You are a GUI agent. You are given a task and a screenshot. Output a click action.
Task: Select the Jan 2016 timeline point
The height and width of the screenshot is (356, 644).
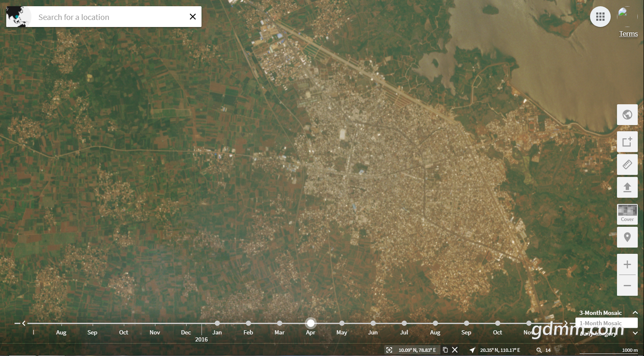pos(217,323)
